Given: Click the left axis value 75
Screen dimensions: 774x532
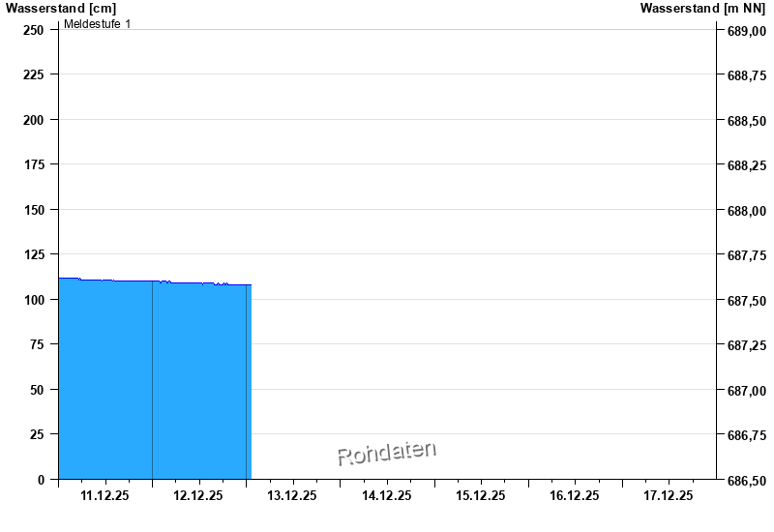Looking at the screenshot, I should pyautogui.click(x=37, y=344).
